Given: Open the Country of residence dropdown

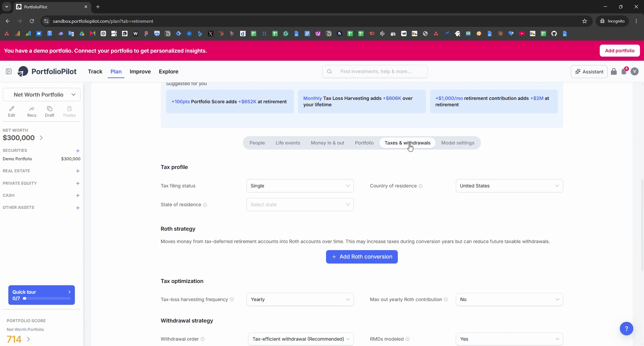Looking at the screenshot, I should [509, 186].
